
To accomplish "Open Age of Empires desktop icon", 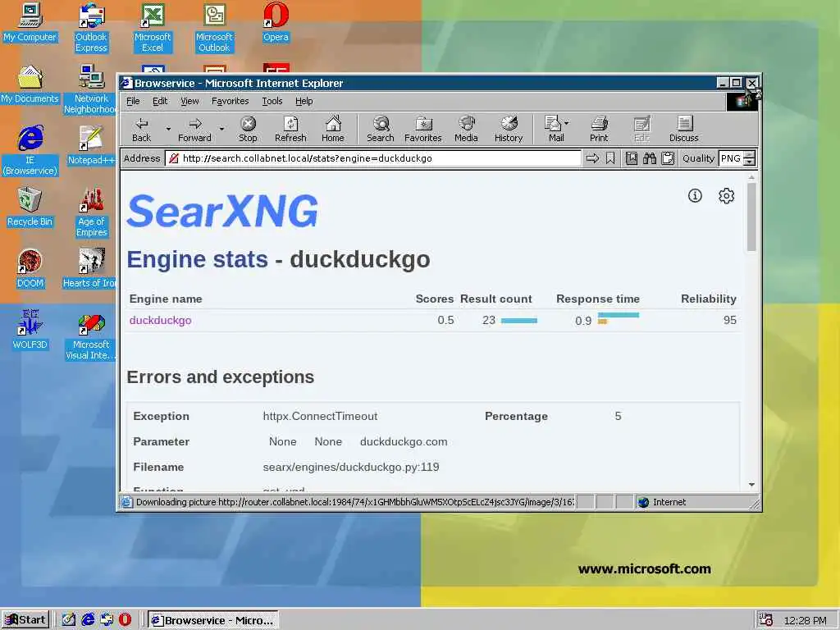I will pyautogui.click(x=91, y=212).
